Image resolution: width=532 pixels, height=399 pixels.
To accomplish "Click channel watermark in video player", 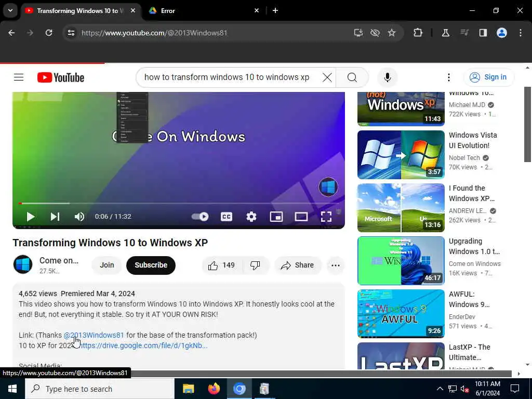I will click(x=328, y=187).
